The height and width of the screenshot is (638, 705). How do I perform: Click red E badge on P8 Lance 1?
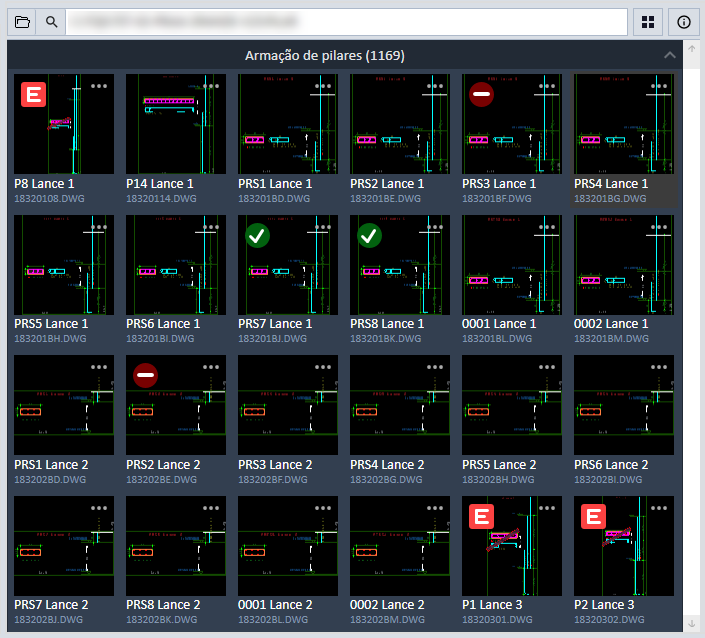tap(34, 95)
